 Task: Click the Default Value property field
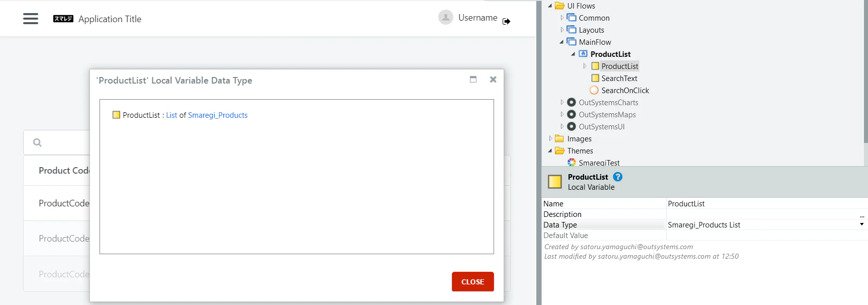[x=766, y=236]
